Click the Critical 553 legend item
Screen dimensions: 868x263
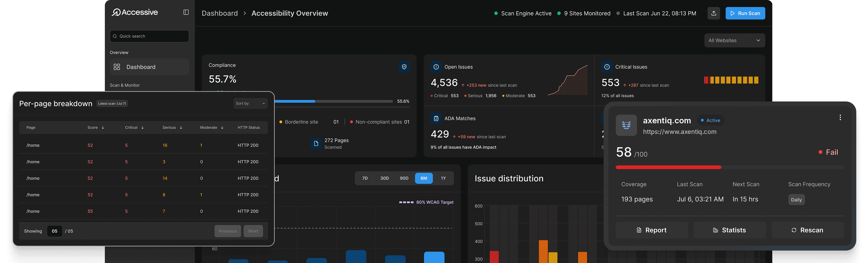coord(444,96)
